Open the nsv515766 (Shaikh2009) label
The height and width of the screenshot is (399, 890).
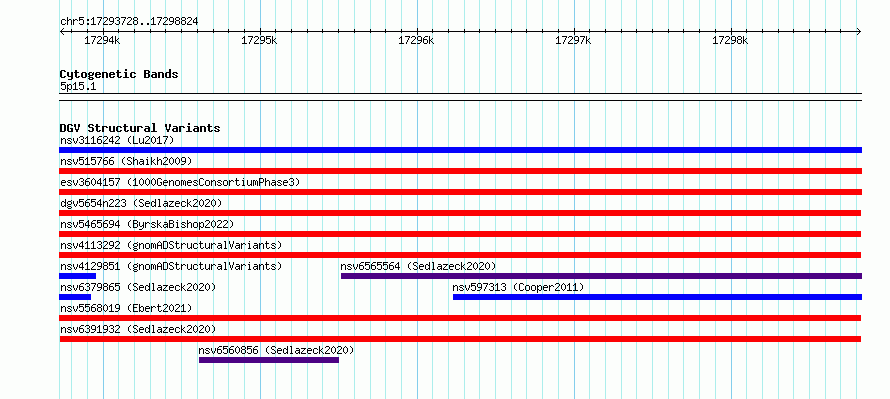tap(126, 161)
